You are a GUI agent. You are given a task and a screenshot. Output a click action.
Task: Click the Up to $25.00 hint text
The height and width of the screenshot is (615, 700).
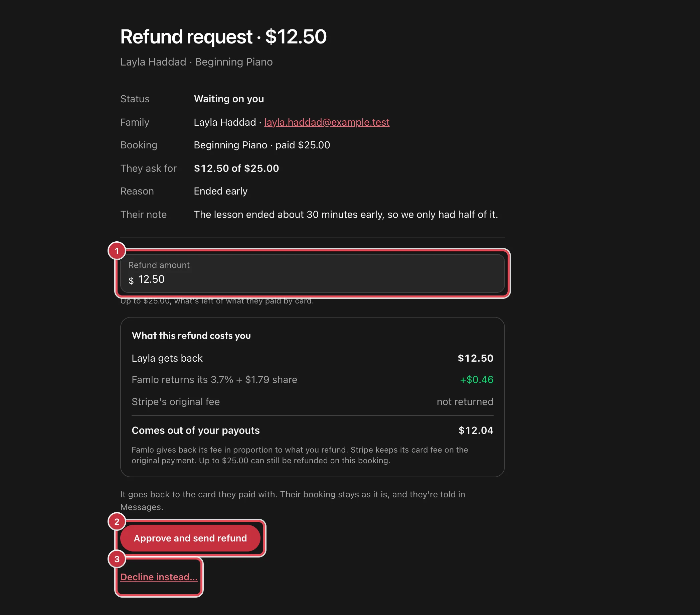click(217, 301)
